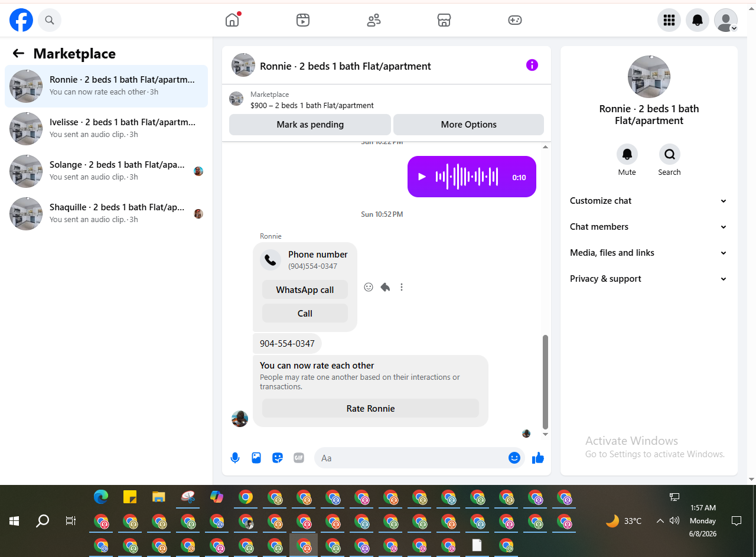Screen dimensions: 756x557
Task: Open Windows taskbar search
Action: [x=43, y=521]
